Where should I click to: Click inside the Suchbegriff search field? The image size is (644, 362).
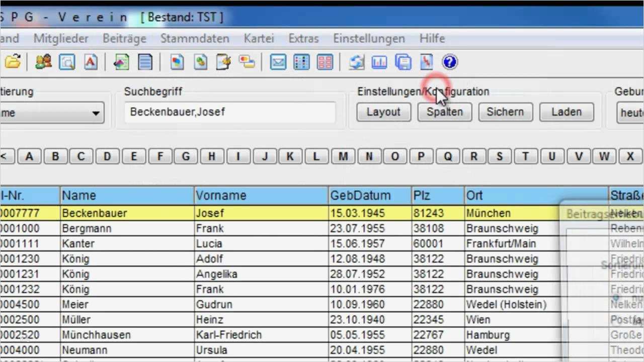pyautogui.click(x=229, y=112)
